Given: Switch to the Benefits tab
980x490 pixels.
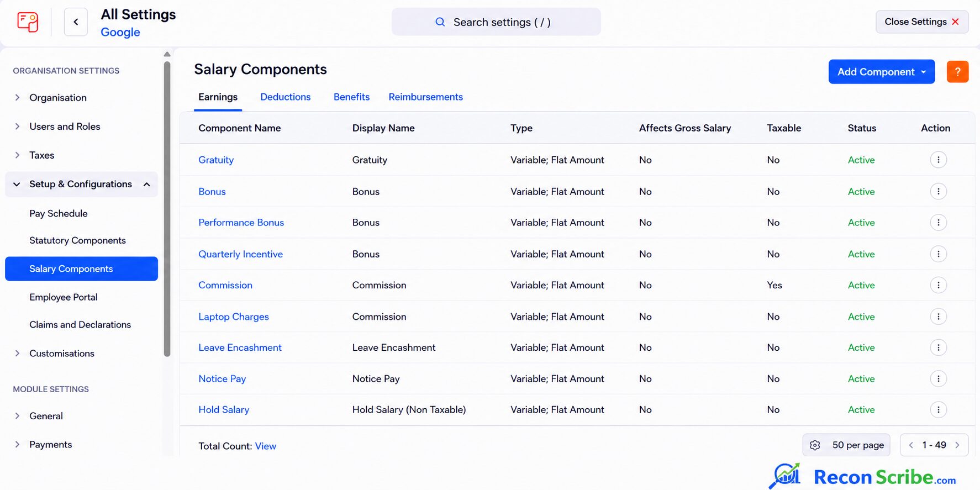Looking at the screenshot, I should [351, 97].
